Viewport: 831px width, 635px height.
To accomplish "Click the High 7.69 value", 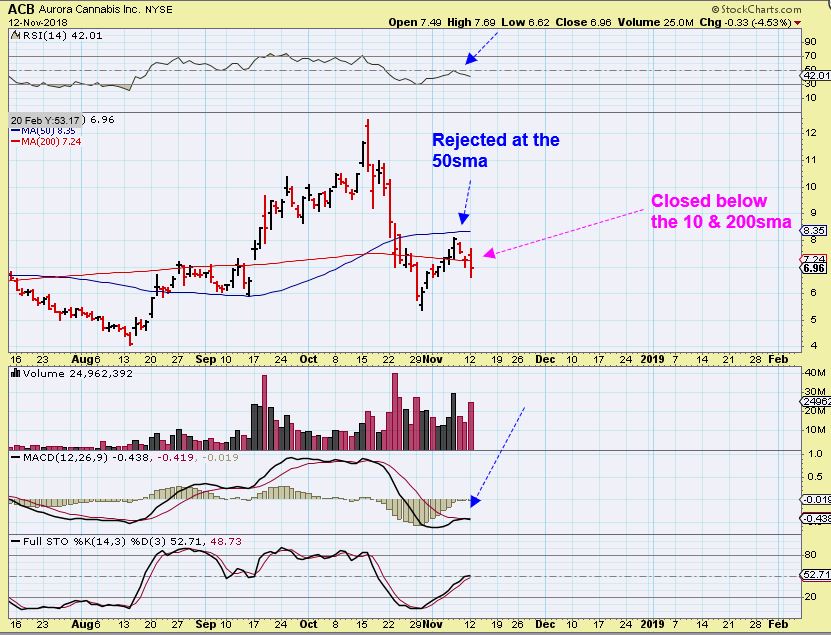I will [471, 22].
